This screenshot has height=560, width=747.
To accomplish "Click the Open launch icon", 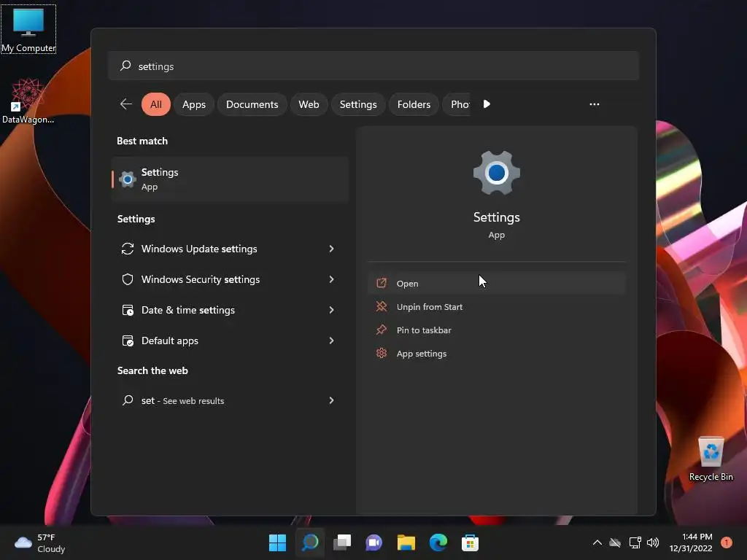I will 382,284.
